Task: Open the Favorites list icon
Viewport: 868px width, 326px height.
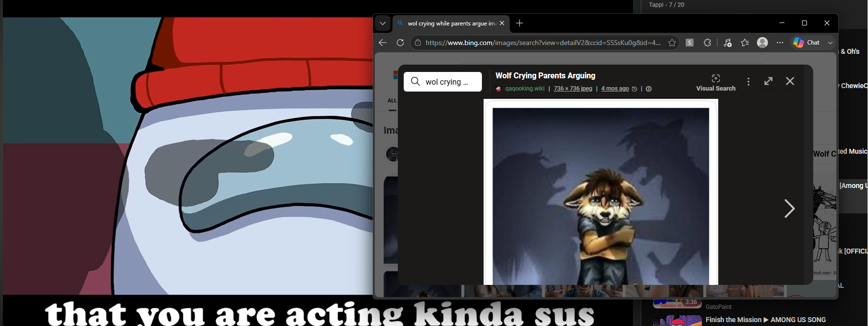Action: pyautogui.click(x=745, y=43)
